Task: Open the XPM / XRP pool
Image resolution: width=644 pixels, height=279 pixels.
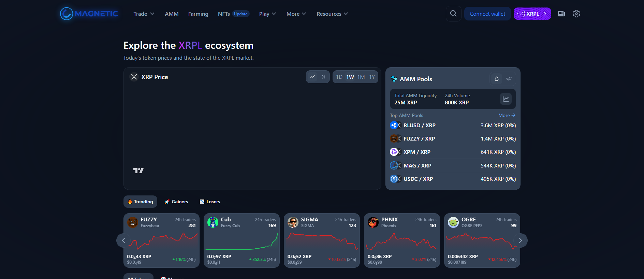Action: tap(453, 152)
